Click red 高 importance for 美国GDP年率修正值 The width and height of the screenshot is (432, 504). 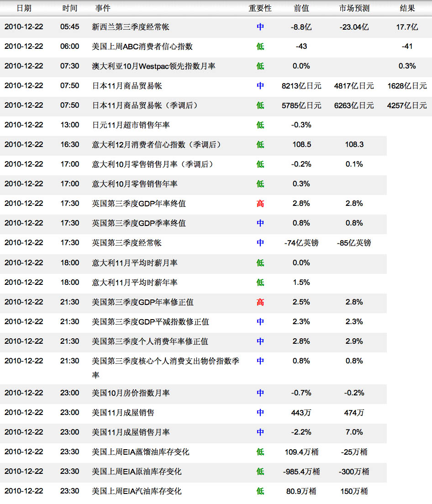pyautogui.click(x=260, y=302)
